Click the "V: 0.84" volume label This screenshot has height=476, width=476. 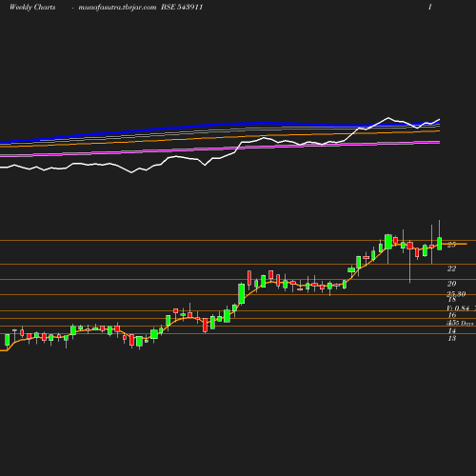click(458, 308)
